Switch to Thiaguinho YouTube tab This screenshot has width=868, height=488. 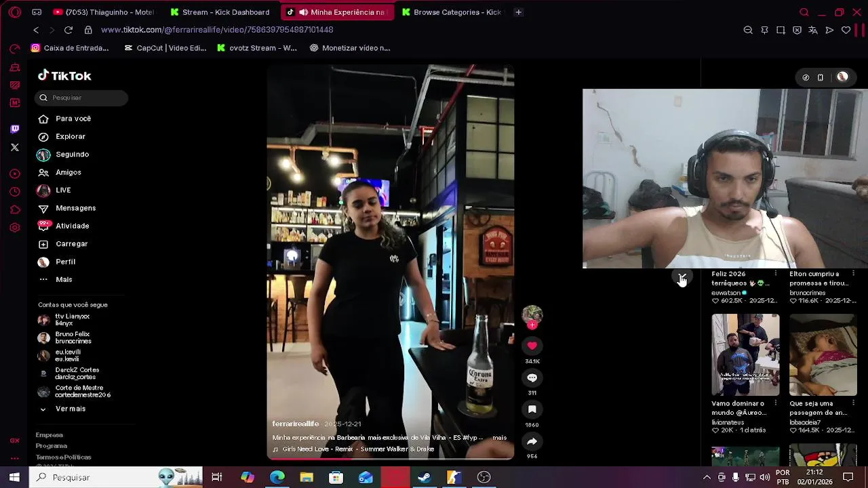click(x=103, y=12)
